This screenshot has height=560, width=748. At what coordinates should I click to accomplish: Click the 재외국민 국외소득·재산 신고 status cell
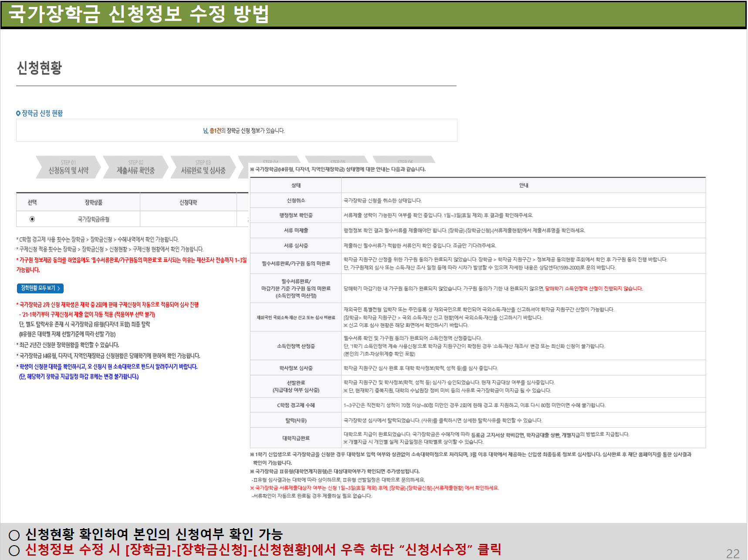[296, 317]
